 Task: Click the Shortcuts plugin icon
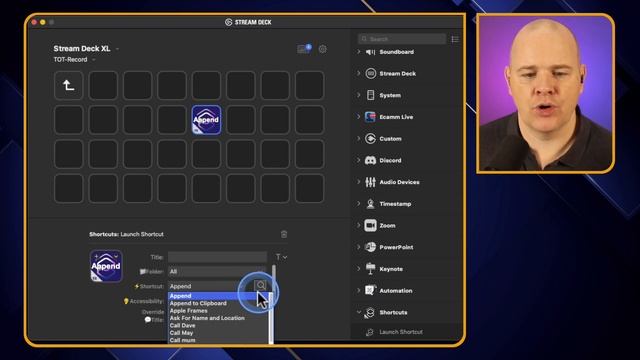pyautogui.click(x=370, y=312)
